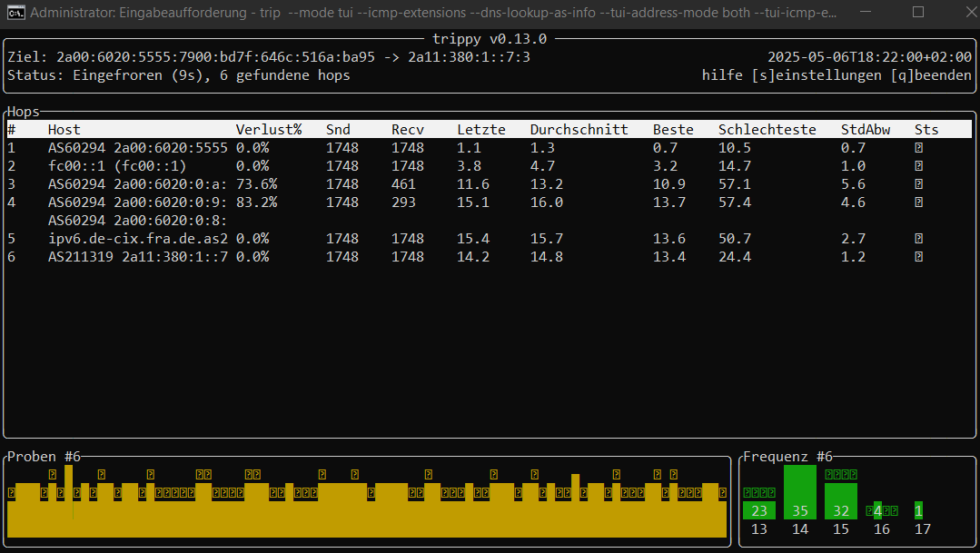Select hop 4 host AS60294 2a00:6020:0:9:
The height and width of the screenshot is (553, 980).
tap(137, 202)
